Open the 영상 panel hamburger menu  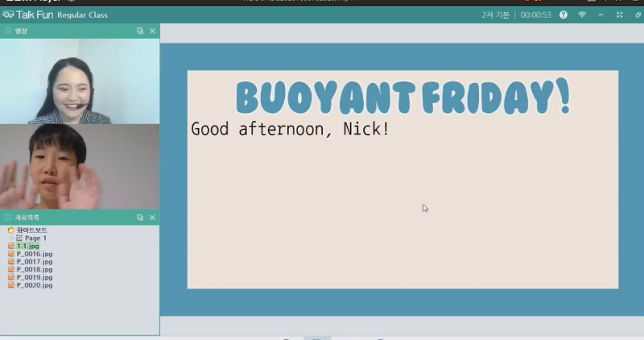(8, 31)
